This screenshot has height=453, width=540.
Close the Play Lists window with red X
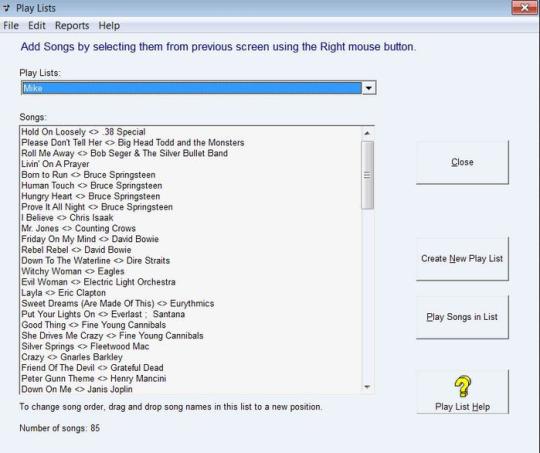pyautogui.click(x=524, y=8)
